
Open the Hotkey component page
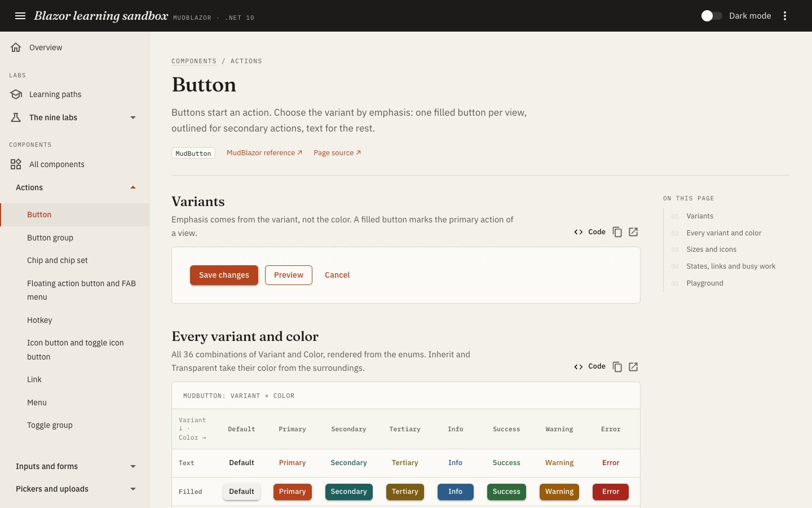(x=74, y=320)
